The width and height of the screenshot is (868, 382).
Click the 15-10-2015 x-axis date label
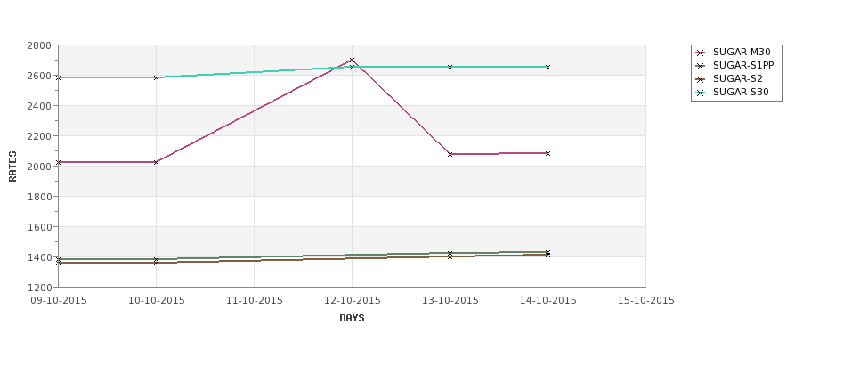646,301
